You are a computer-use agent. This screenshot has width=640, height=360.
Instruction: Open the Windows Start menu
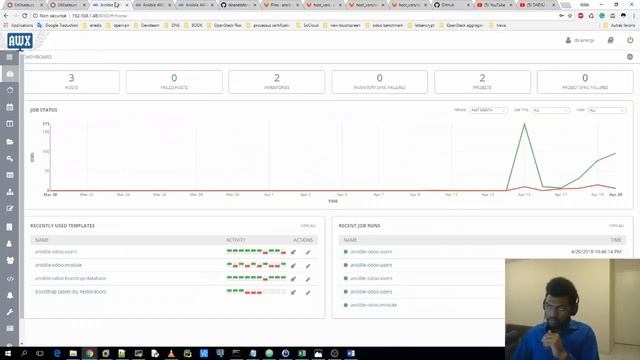(x=7, y=353)
